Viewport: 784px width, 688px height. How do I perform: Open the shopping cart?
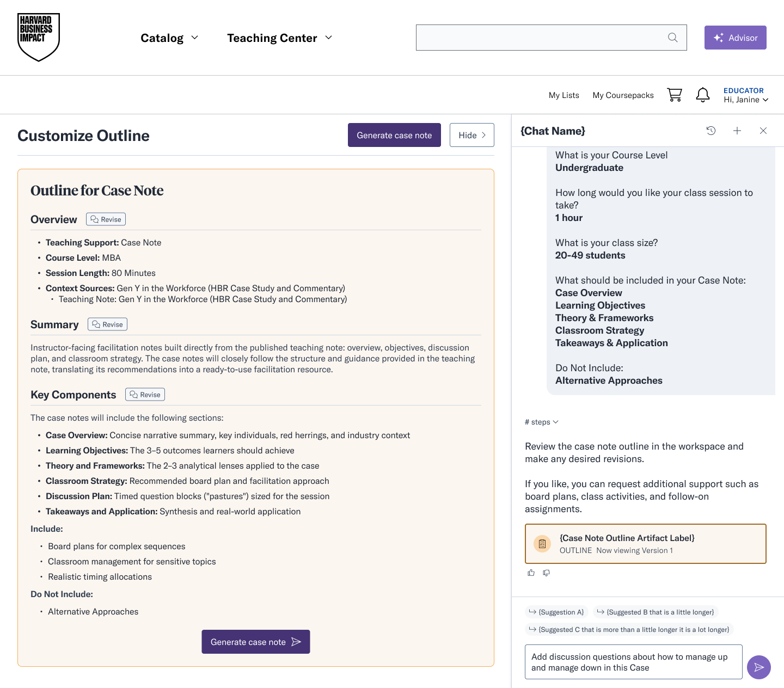(x=675, y=95)
